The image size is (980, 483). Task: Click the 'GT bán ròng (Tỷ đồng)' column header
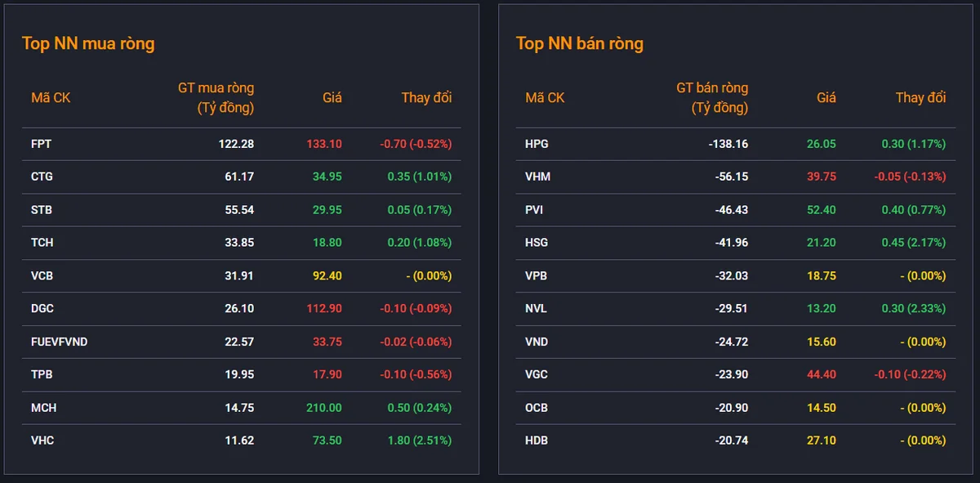712,97
